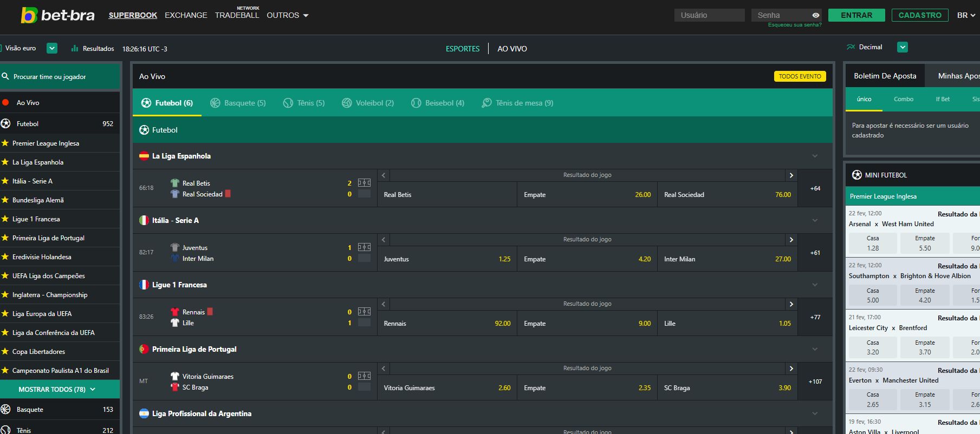
Task: Switch to ESPORTES view
Action: 463,49
